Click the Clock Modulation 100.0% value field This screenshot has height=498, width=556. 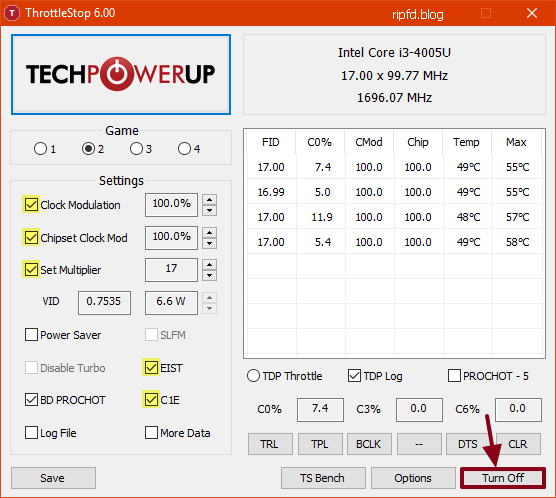point(171,205)
